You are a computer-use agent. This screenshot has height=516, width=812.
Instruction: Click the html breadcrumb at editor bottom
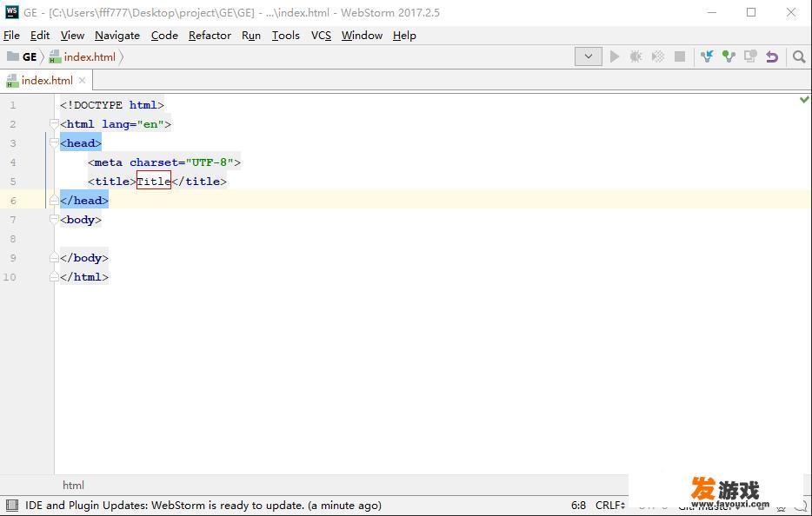[x=73, y=485]
